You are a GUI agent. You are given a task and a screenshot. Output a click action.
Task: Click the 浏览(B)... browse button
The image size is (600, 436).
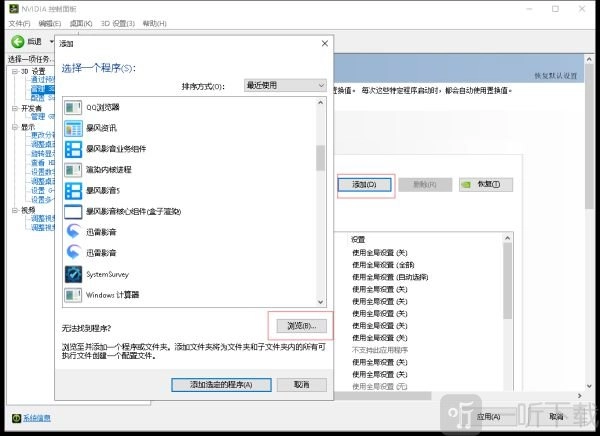click(298, 326)
